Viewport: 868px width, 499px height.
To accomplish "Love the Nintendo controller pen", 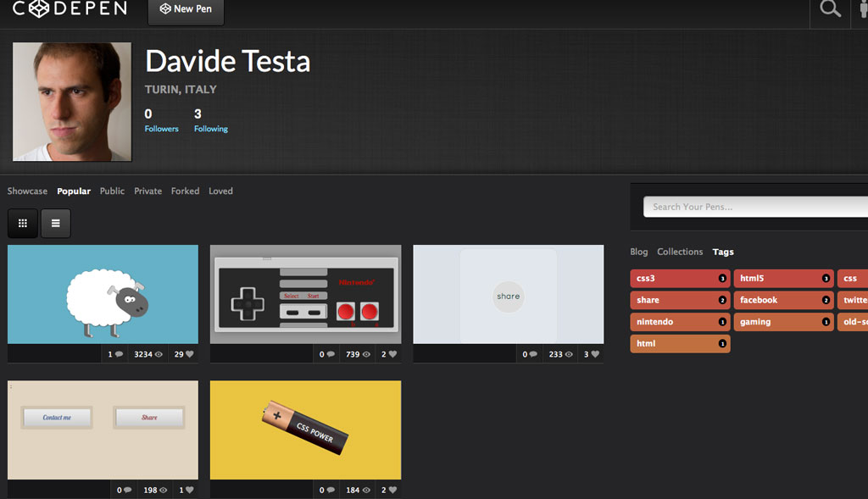I will [392, 354].
